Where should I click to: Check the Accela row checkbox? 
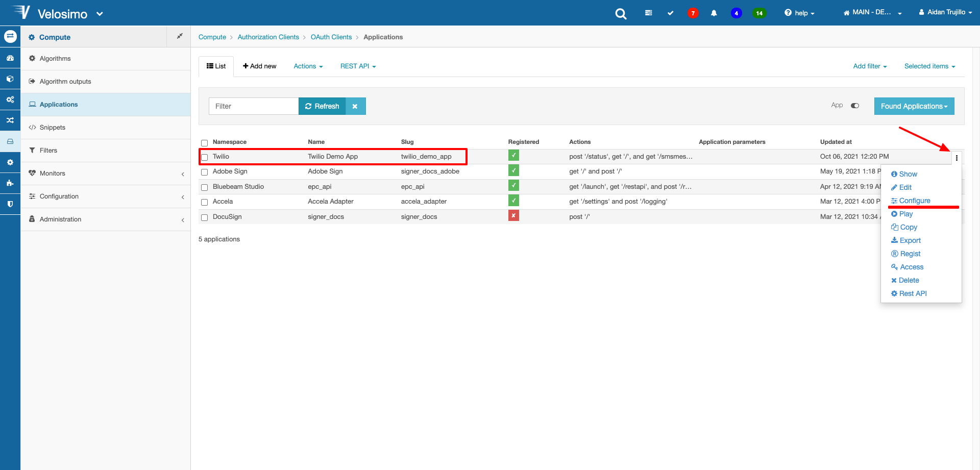point(204,203)
